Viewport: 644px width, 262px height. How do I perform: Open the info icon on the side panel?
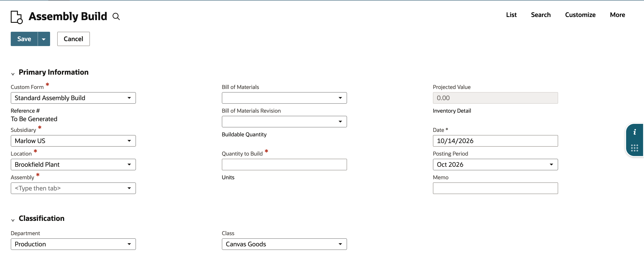[x=635, y=132]
